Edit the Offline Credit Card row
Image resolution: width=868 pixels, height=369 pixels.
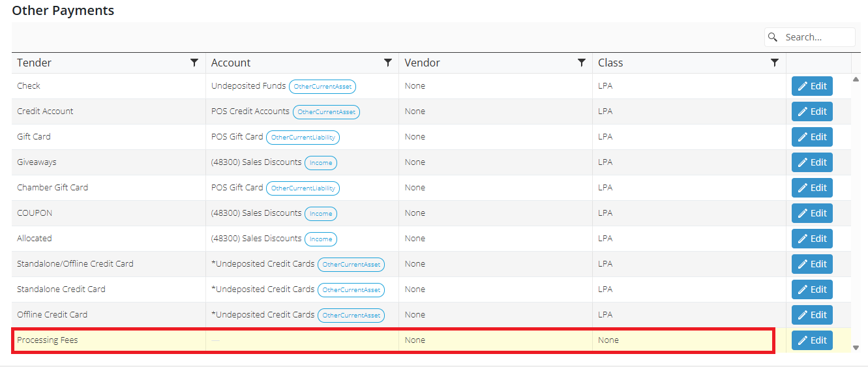812,315
